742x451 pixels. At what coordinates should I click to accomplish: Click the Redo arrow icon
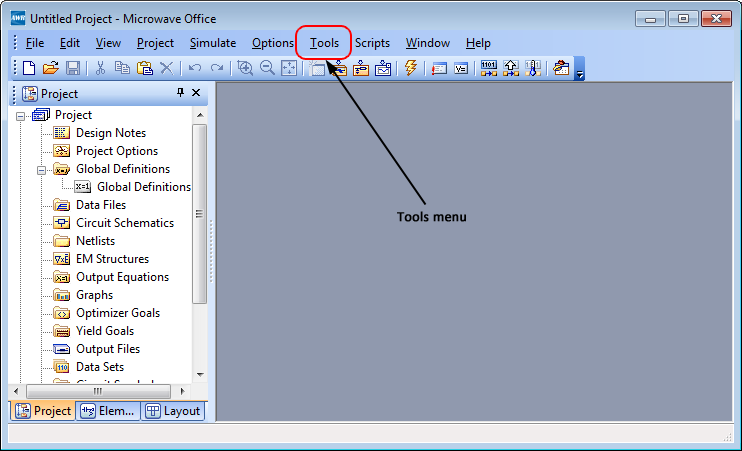[x=217, y=68]
